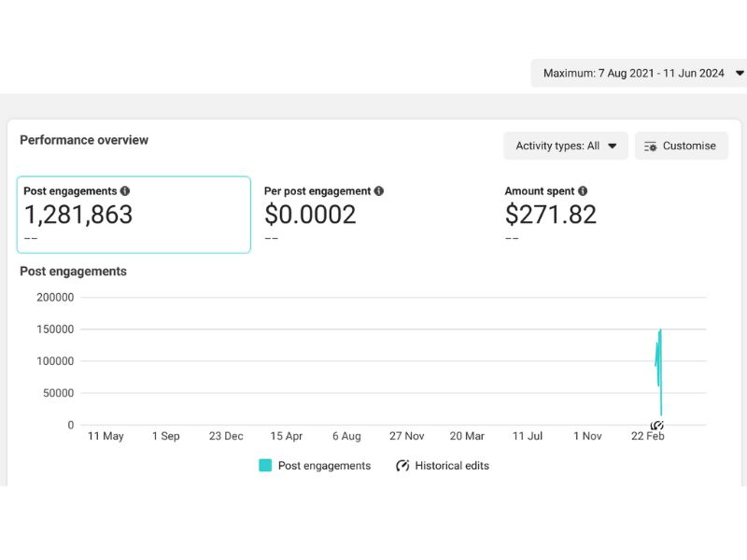Viewport: 747px width, 560px height.
Task: Click the Customise button
Action: pyautogui.click(x=682, y=146)
